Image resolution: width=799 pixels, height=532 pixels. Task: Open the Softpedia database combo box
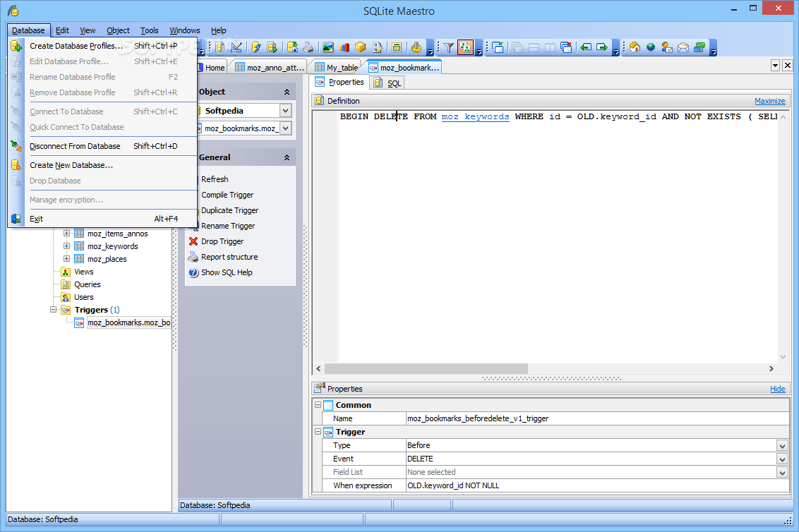(285, 111)
